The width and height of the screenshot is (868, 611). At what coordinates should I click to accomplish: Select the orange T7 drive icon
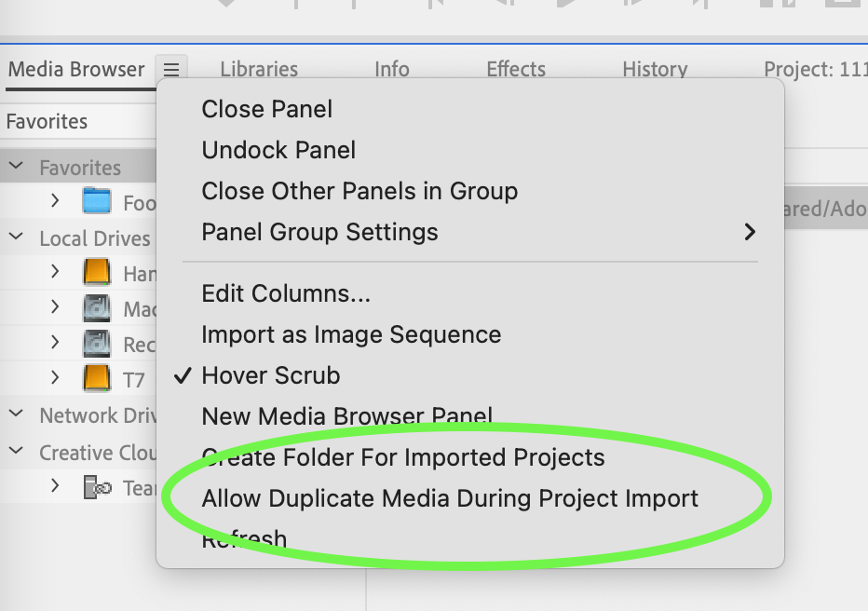point(97,378)
